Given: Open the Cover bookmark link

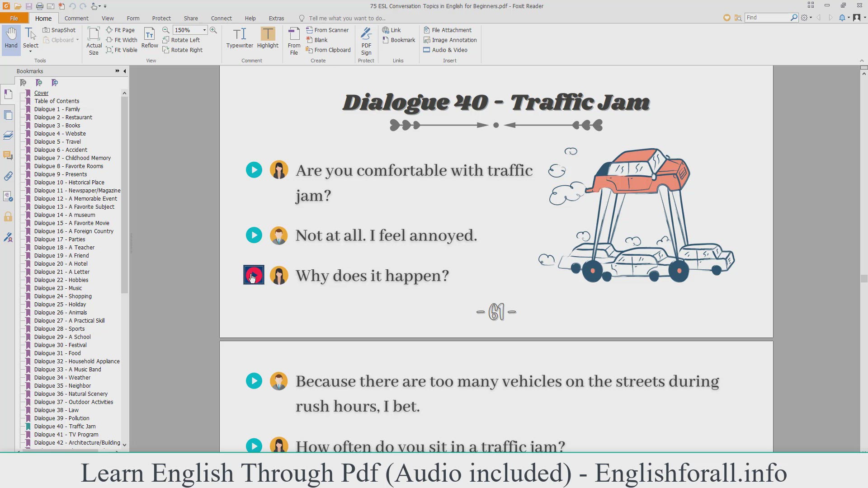Looking at the screenshot, I should [x=41, y=93].
